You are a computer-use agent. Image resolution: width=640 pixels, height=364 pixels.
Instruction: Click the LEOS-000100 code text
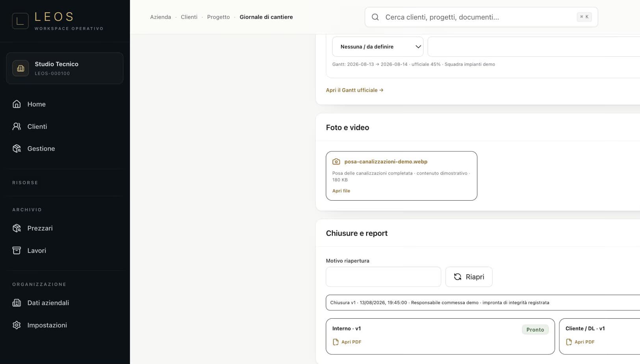[x=52, y=73]
